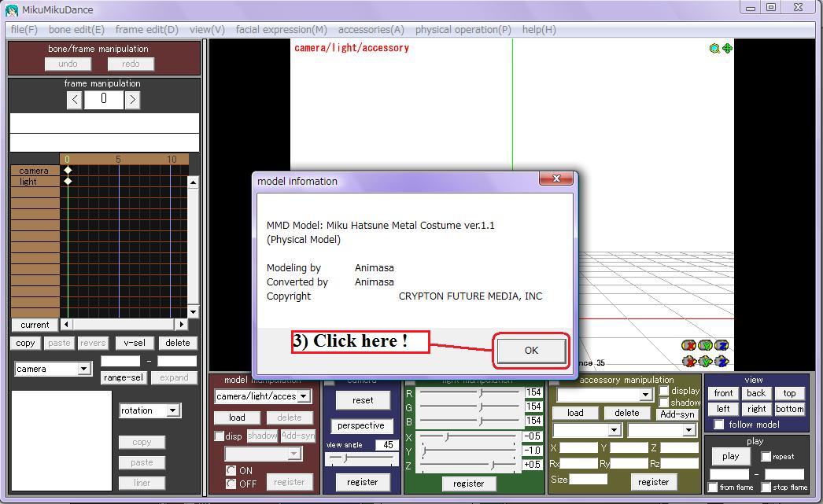The image size is (823, 504).
Task: Click the timeline scroll left arrow
Action: coord(66,324)
